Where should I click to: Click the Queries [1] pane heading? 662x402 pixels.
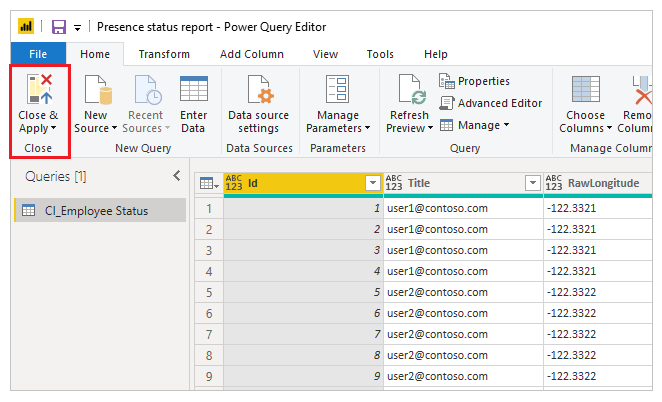pyautogui.click(x=56, y=176)
